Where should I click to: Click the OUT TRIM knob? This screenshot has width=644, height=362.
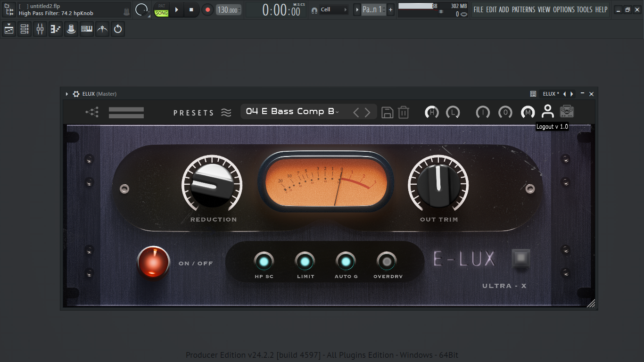[x=438, y=184]
